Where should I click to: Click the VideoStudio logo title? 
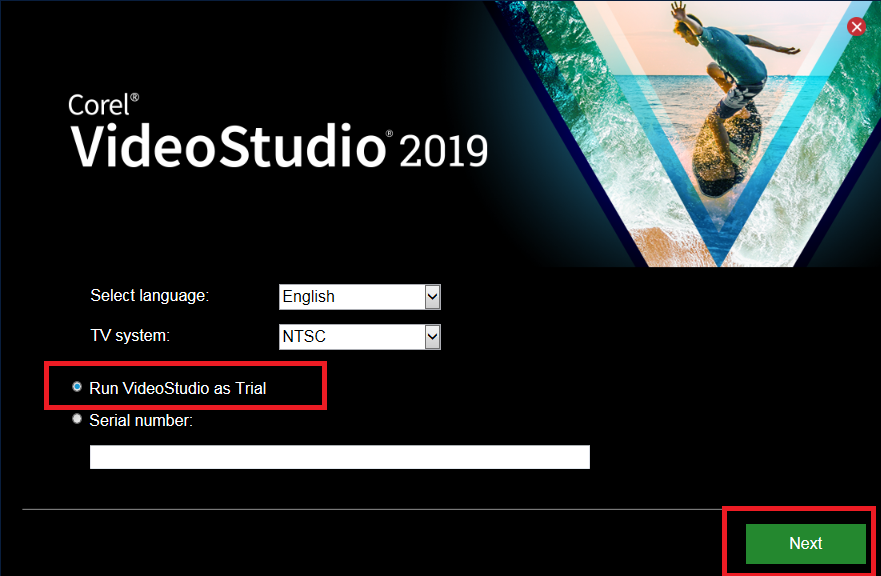(x=229, y=146)
